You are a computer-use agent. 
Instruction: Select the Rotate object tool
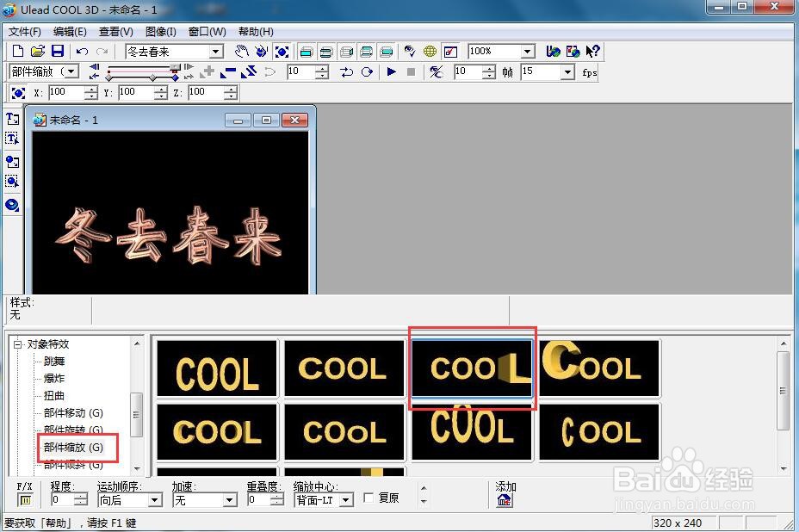tap(262, 51)
